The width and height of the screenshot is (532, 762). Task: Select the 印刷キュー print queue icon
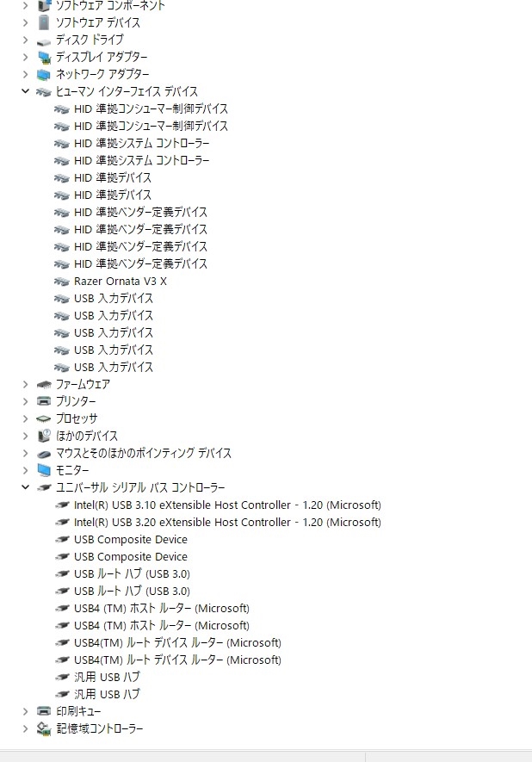44,711
